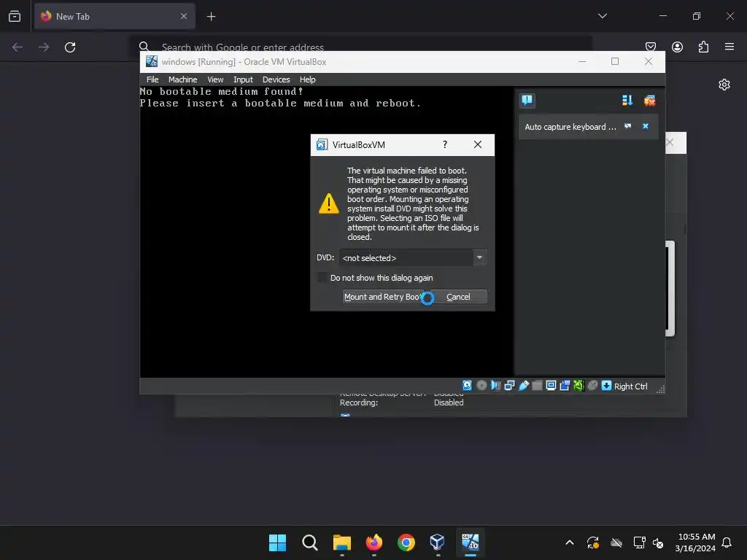Close the VirtualBoxVM dialog
The image size is (747, 560).
click(x=477, y=144)
